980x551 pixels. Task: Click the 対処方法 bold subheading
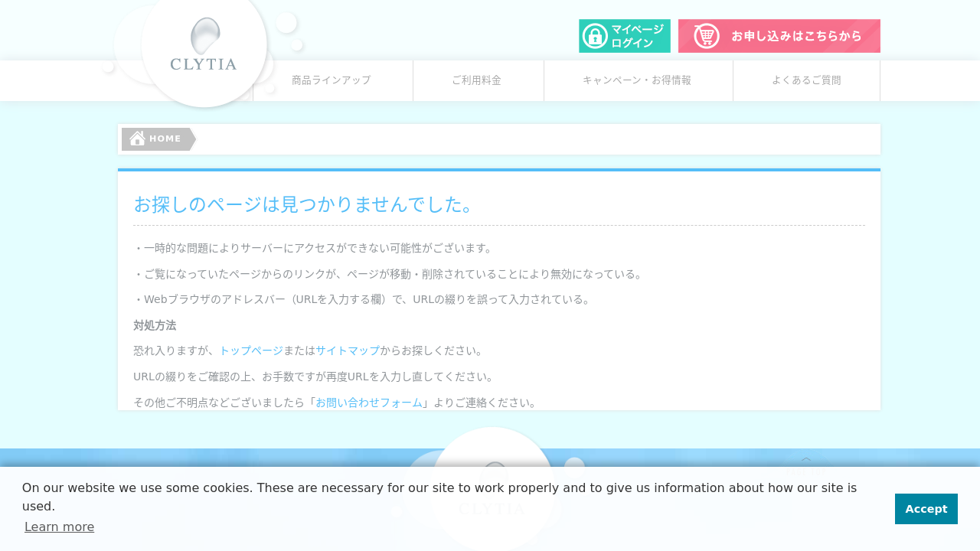(155, 325)
